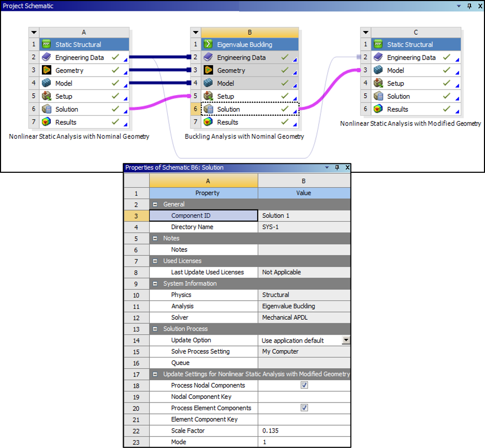Screen dimensions: 485x448
Task: Select label Nonlinear Static Analysis with Modified Geometry
Action: [410, 123]
